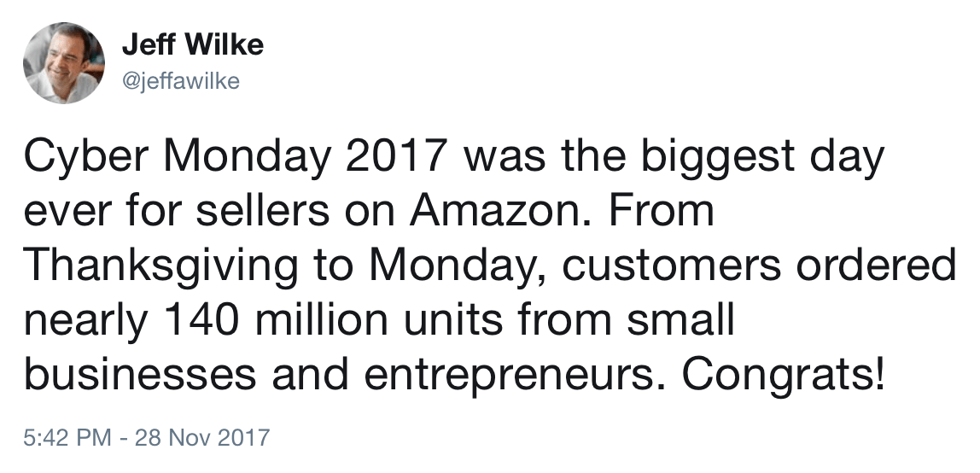Click the 28 Nov 2017 date

(201, 437)
